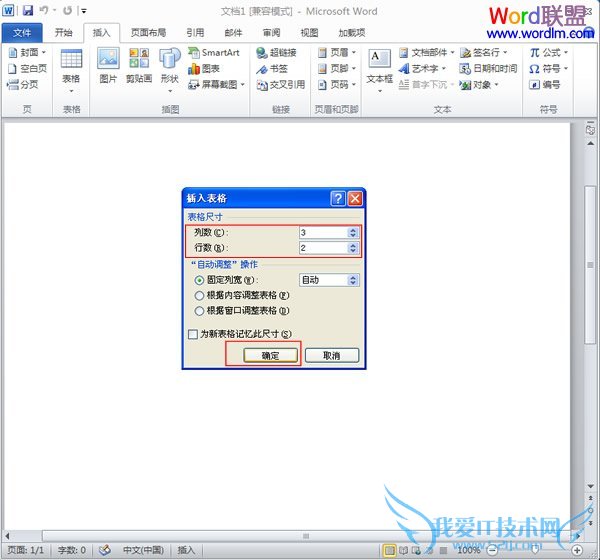Click the vertical scrollbar up arrow
This screenshot has width=600, height=560.
(x=590, y=143)
